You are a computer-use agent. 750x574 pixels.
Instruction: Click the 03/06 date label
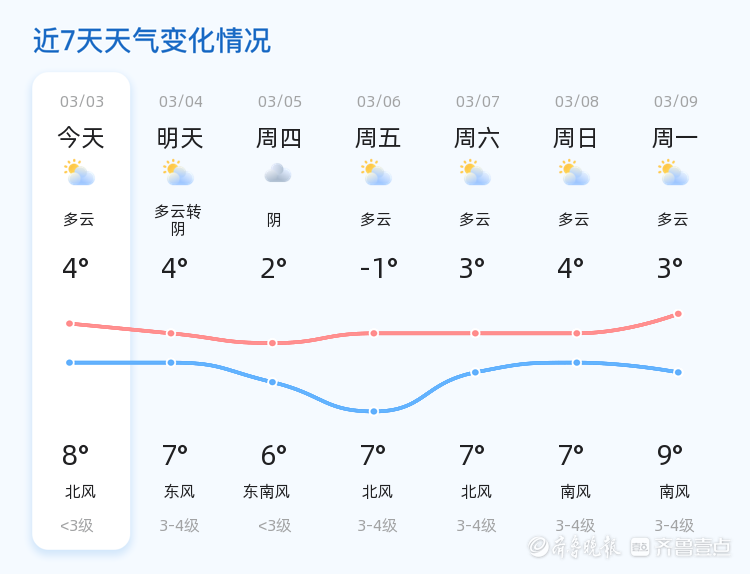378,102
